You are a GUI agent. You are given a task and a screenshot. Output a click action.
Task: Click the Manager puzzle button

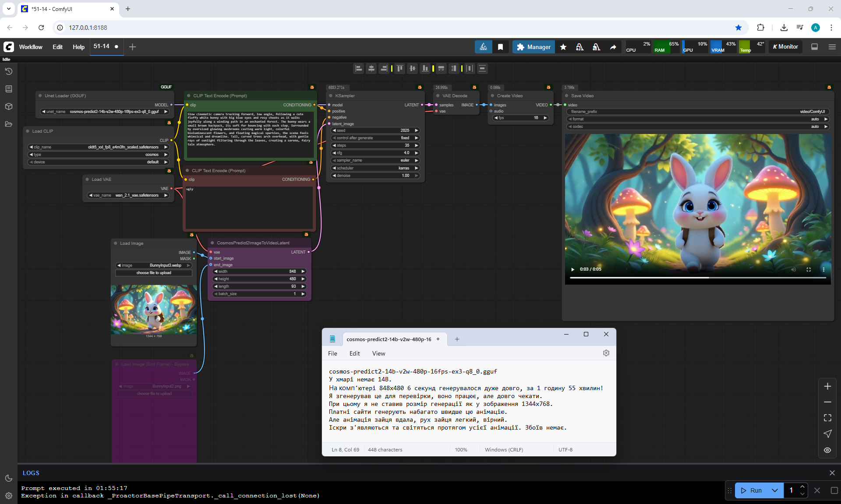[533, 47]
